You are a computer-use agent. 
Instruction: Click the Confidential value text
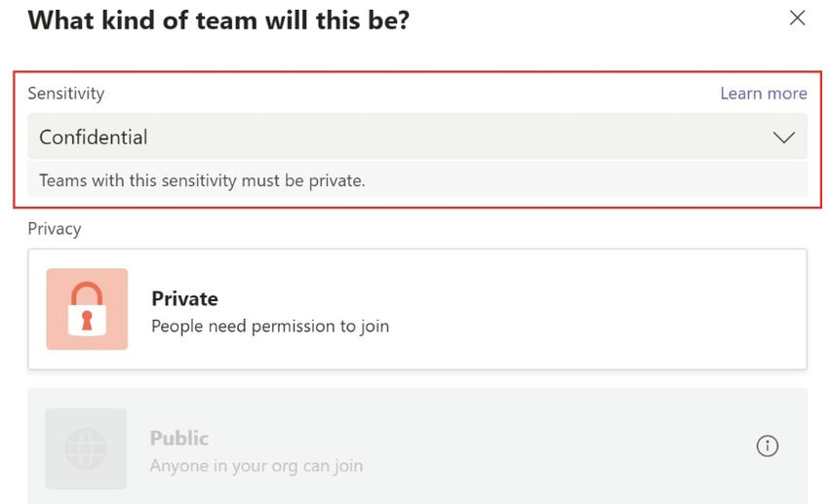(94, 137)
